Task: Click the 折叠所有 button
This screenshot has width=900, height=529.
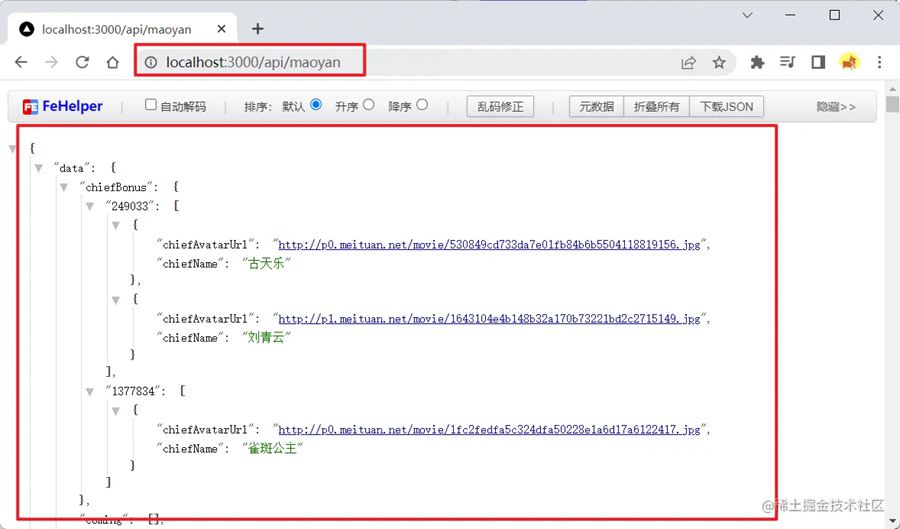Action: pos(656,106)
